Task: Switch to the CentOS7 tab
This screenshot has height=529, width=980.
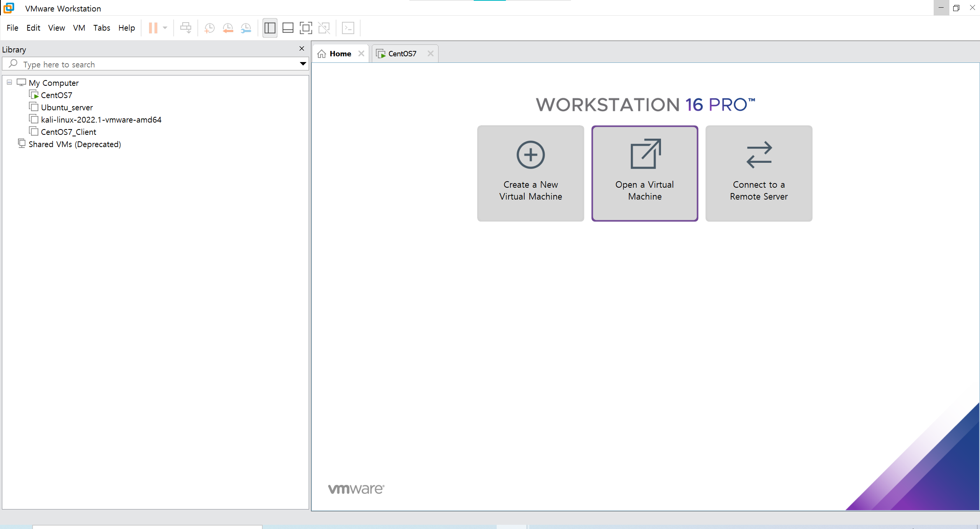Action: pos(402,54)
